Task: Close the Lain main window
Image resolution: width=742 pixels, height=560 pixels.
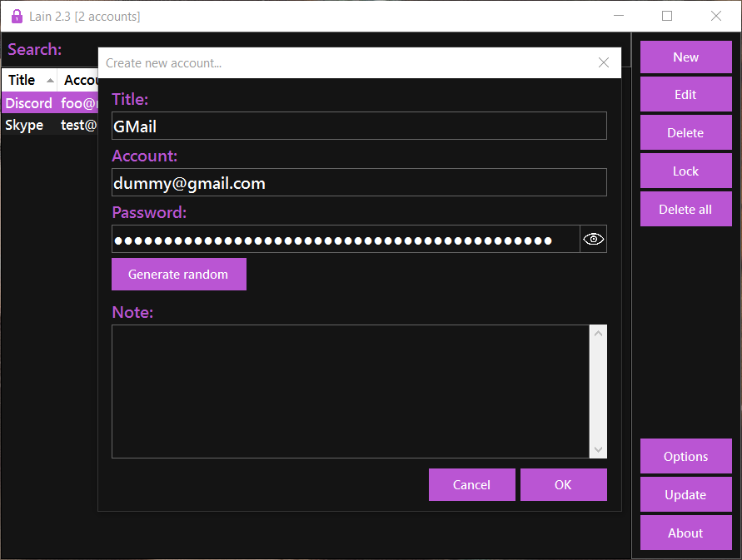Action: tap(716, 16)
